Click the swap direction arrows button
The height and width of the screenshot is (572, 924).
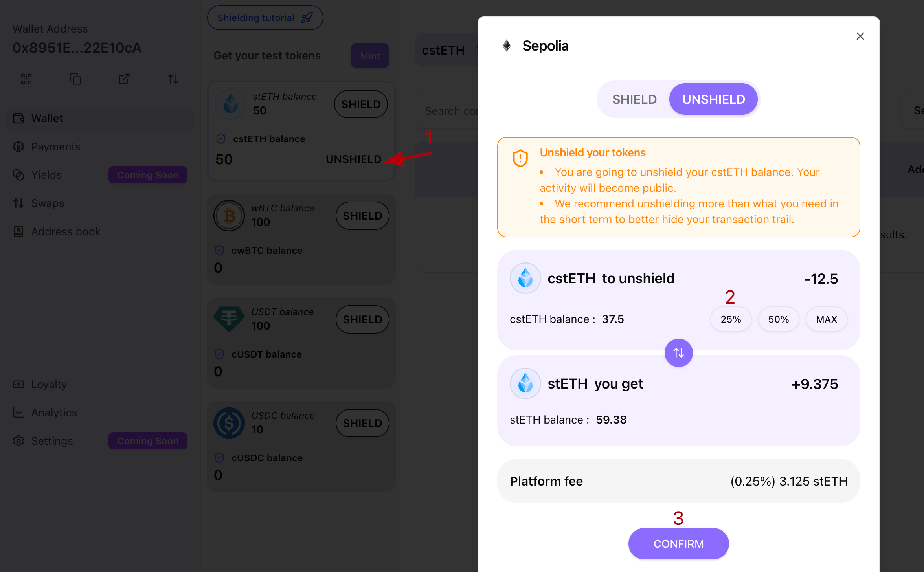point(678,353)
